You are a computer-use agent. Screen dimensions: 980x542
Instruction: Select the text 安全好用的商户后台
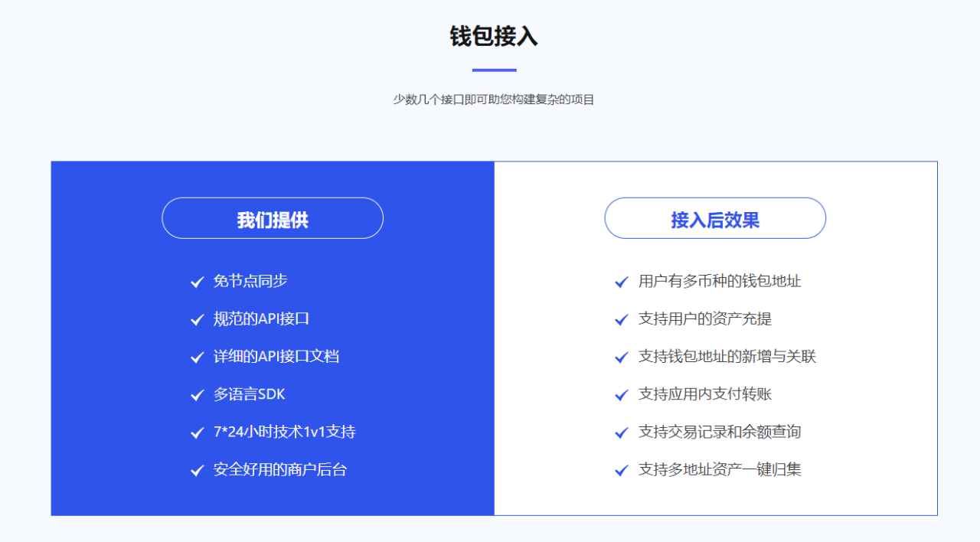click(x=280, y=469)
